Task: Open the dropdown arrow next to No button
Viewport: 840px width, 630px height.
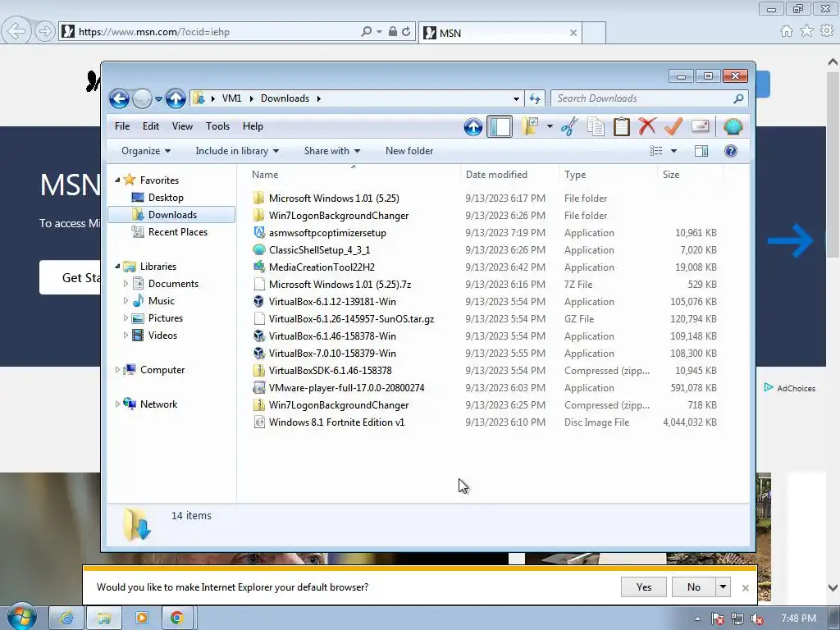Action: click(x=723, y=587)
